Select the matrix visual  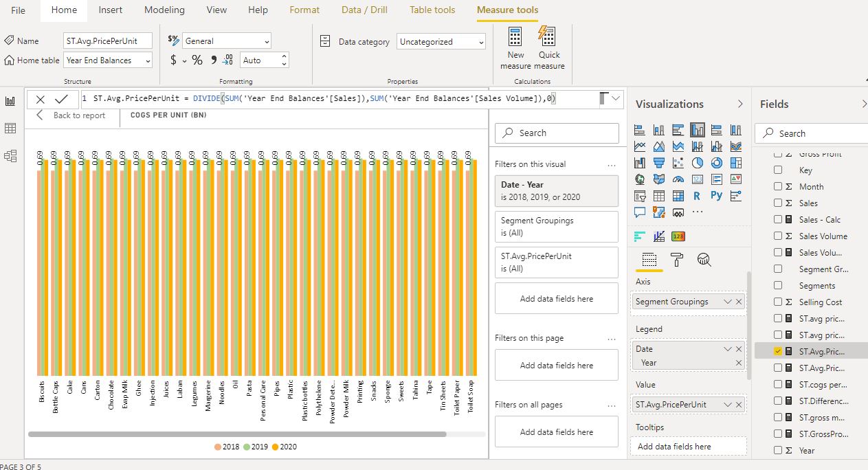(x=678, y=196)
